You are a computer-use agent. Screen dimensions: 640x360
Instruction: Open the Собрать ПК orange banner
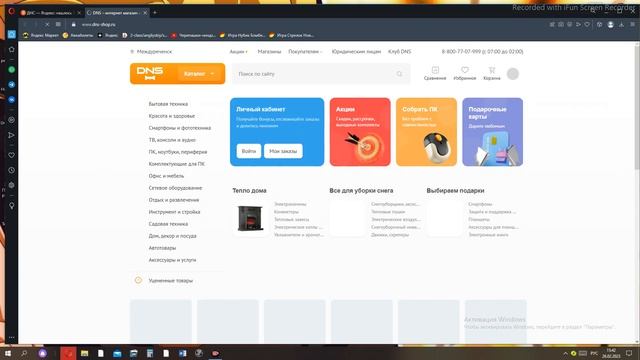point(426,132)
